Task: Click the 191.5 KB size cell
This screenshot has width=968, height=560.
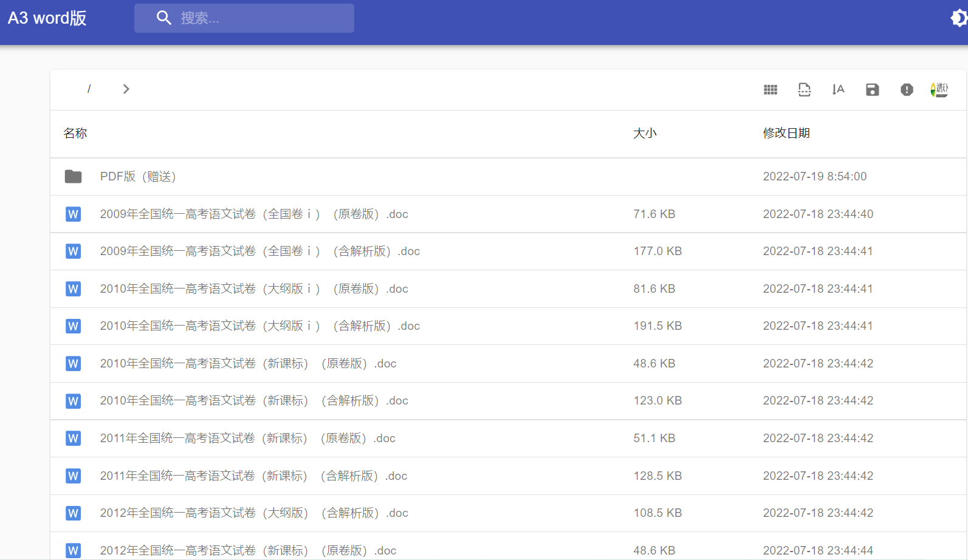Action: click(x=657, y=326)
